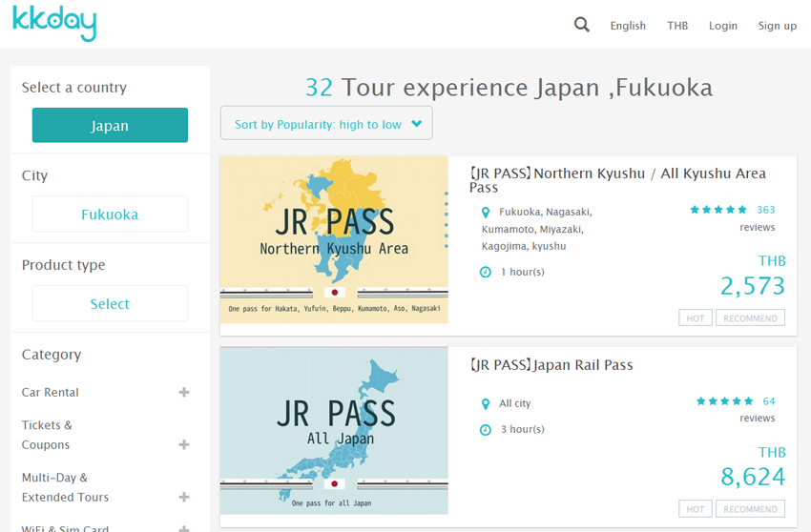Click the kkday logo

[x=54, y=23]
